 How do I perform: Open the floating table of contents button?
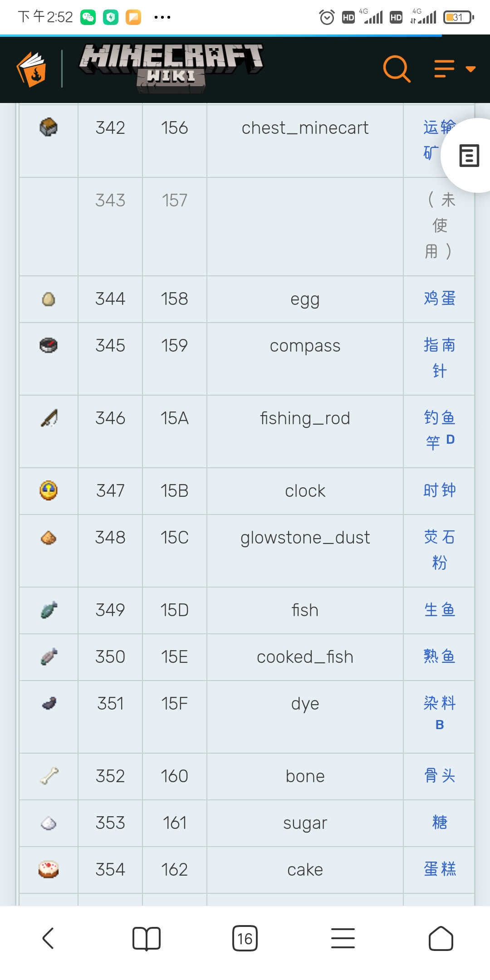coord(469,156)
